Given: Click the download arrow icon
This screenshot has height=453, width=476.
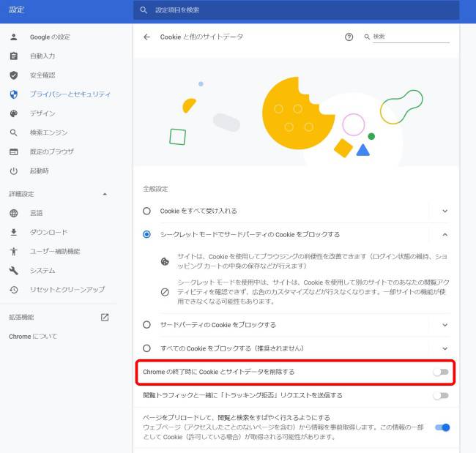Looking at the screenshot, I should click(x=14, y=232).
